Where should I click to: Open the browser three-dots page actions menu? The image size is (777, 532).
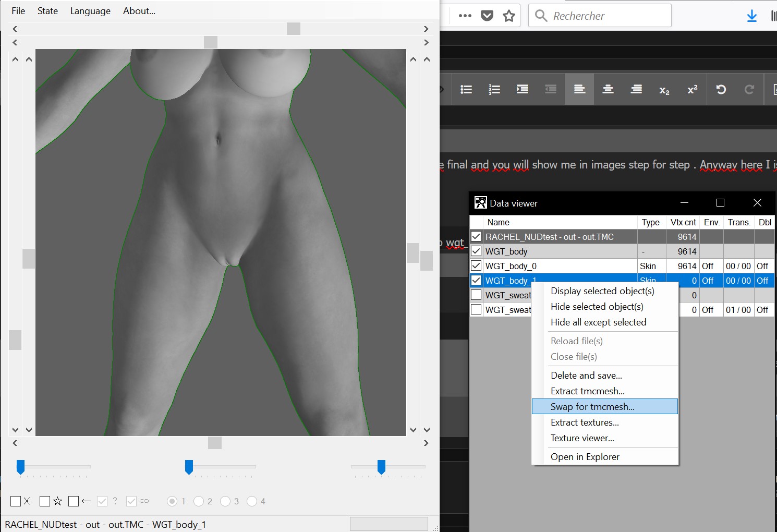click(465, 16)
